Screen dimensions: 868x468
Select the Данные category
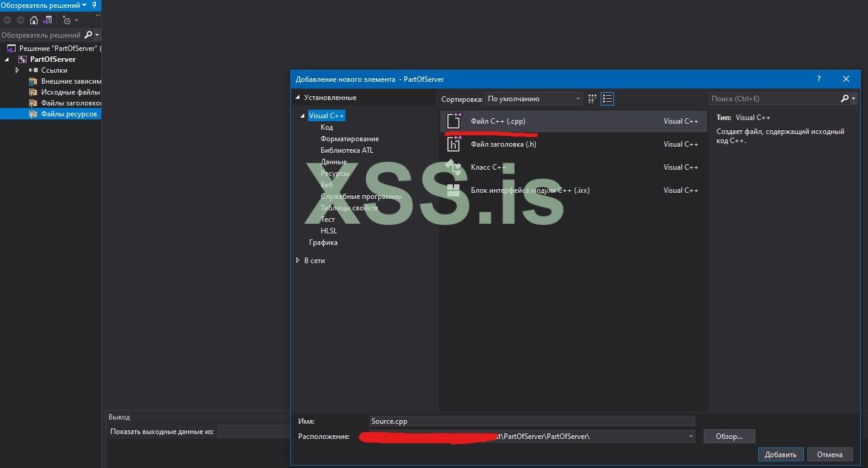click(334, 162)
